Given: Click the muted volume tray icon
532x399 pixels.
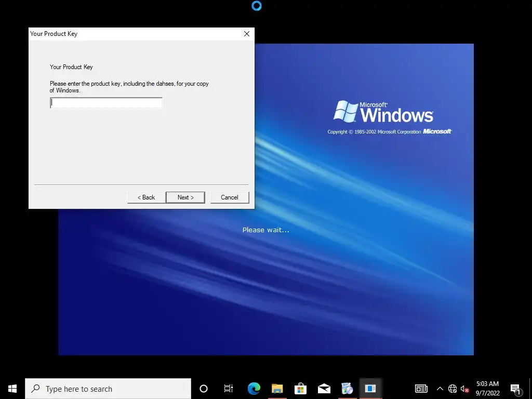Looking at the screenshot, I should pyautogui.click(x=464, y=389).
